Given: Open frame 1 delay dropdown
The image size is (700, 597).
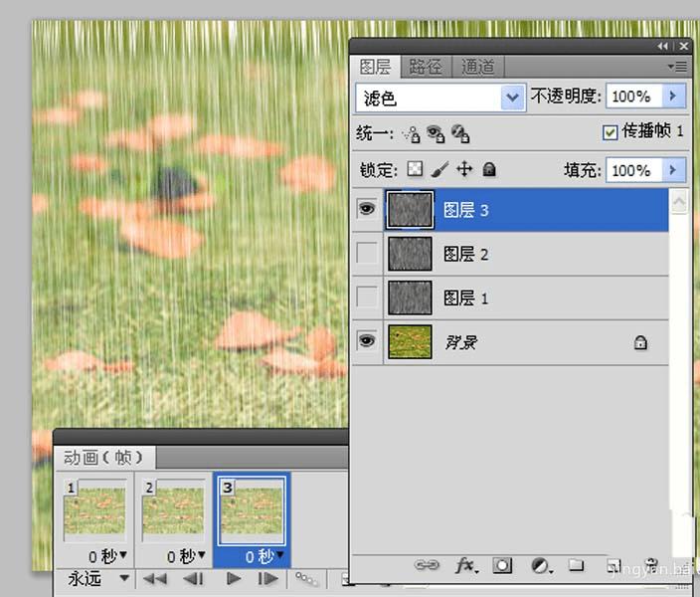Looking at the screenshot, I should [123, 555].
